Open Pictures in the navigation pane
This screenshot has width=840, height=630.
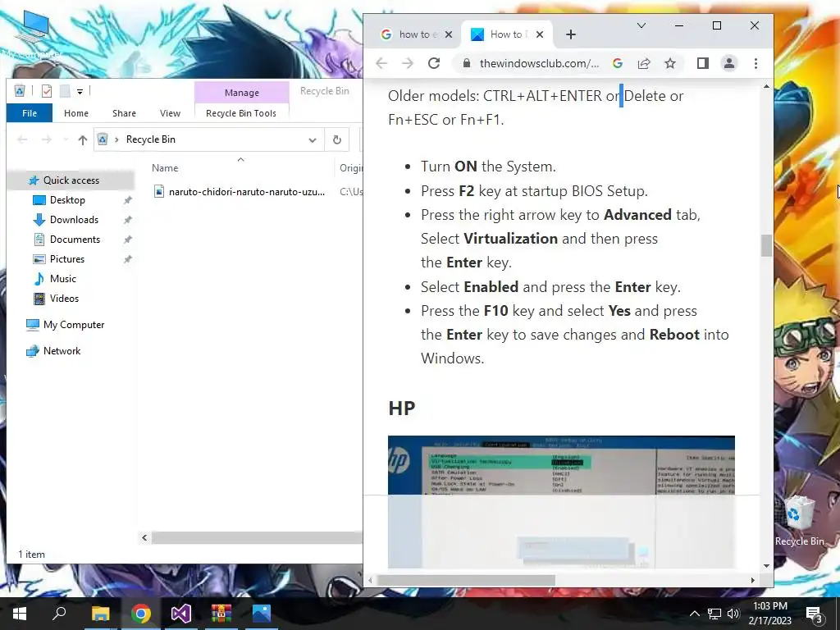pyautogui.click(x=67, y=259)
